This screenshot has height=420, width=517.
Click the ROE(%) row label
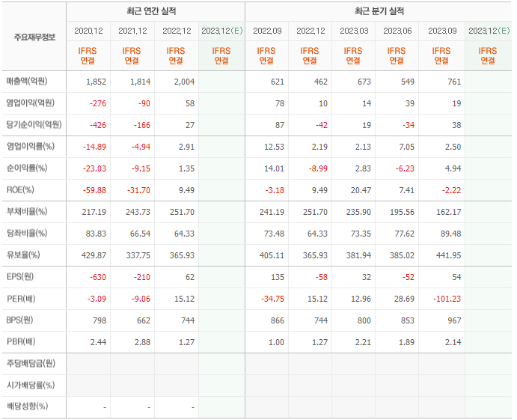coord(20,189)
